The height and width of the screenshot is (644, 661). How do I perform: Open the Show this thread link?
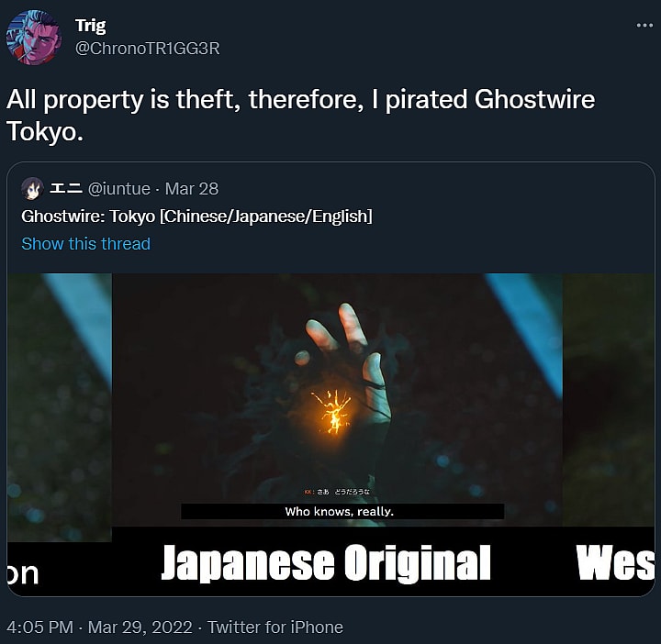click(x=86, y=244)
